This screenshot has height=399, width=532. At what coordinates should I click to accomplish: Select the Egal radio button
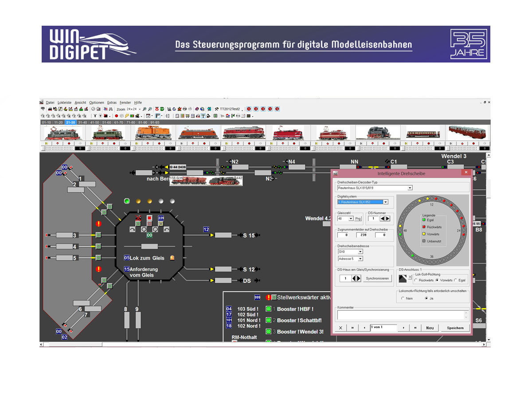point(456,280)
